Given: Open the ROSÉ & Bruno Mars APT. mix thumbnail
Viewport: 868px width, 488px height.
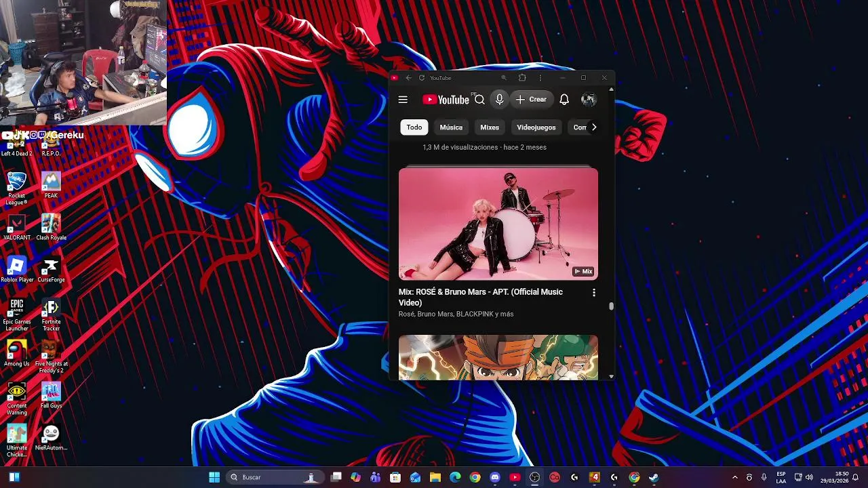Looking at the screenshot, I should 498,224.
